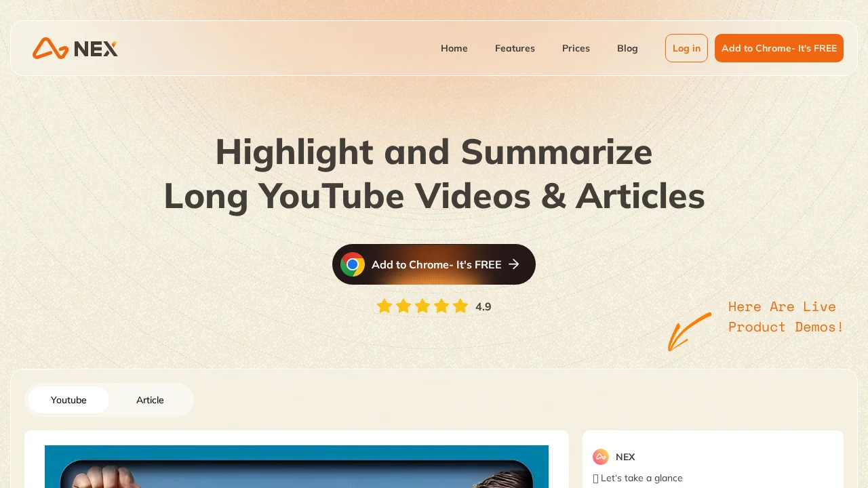
Task: Click the fifth rating star
Action: 460,306
